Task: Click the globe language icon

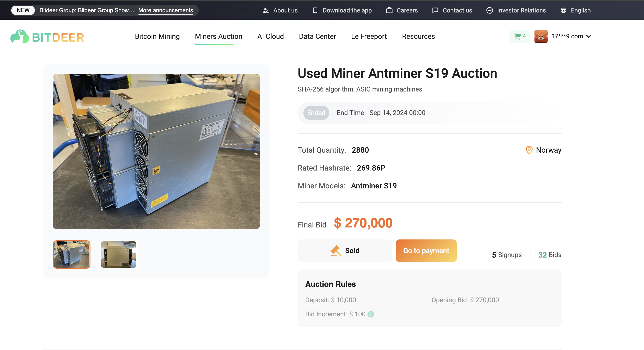Action: click(x=563, y=11)
